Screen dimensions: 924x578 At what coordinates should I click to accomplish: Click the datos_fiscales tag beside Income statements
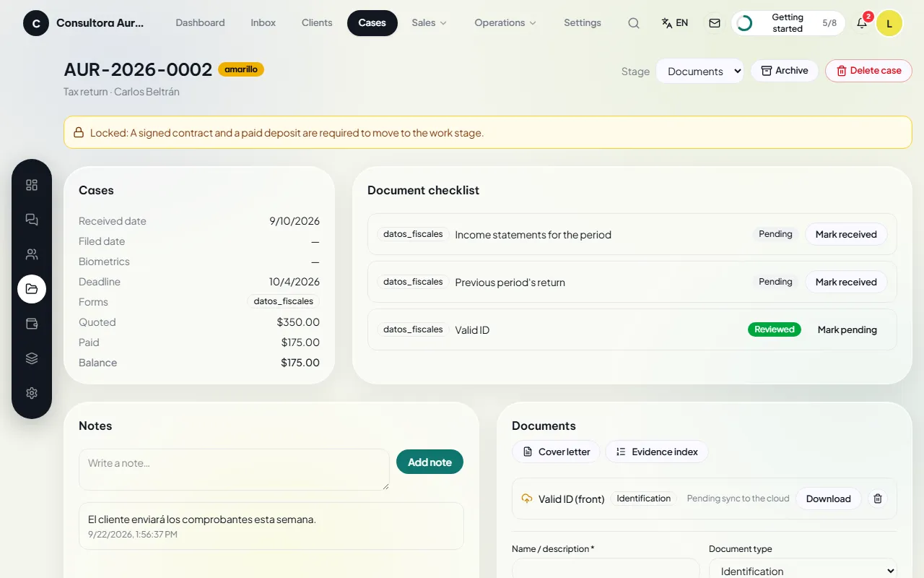point(413,234)
